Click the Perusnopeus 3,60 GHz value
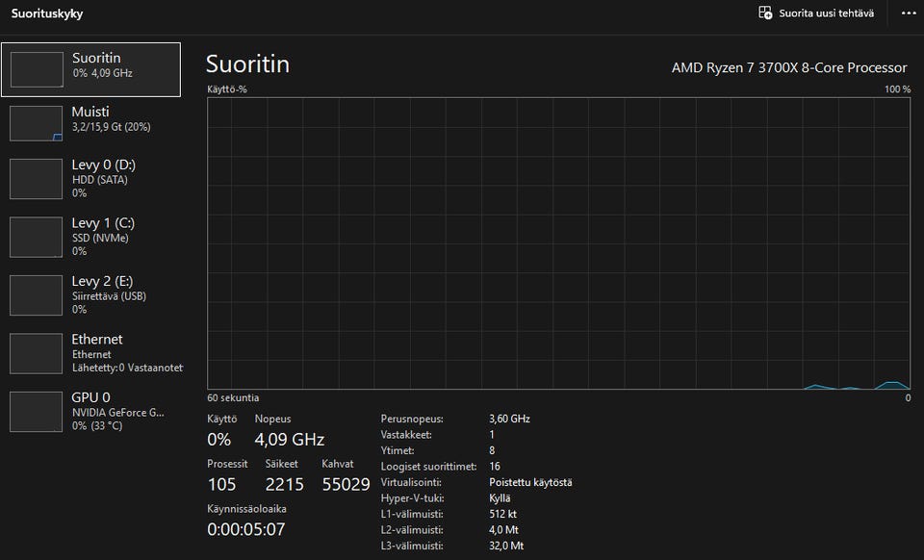The height and width of the screenshot is (560, 924). pos(510,419)
